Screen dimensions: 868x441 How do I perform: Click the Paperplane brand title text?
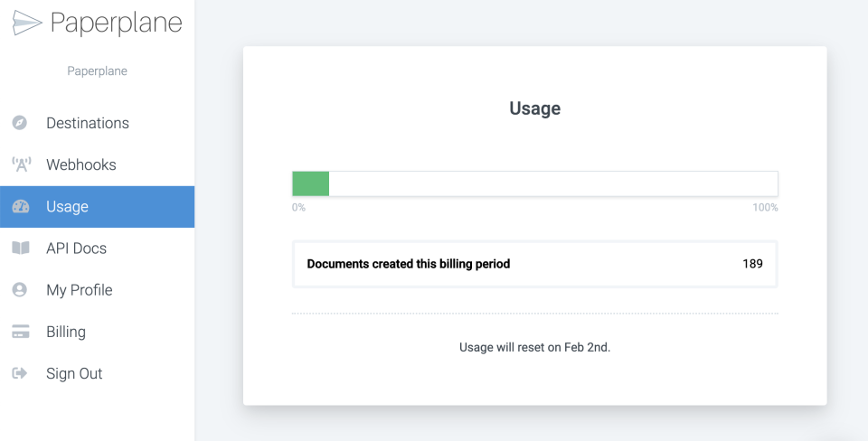(x=116, y=23)
